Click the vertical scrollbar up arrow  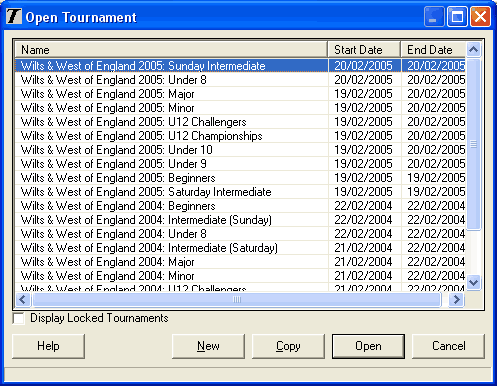click(474, 50)
